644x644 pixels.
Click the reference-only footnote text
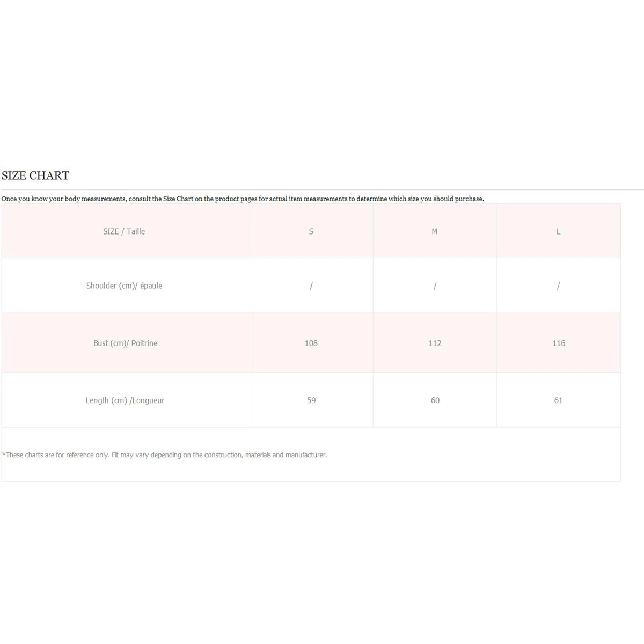pyautogui.click(x=165, y=455)
